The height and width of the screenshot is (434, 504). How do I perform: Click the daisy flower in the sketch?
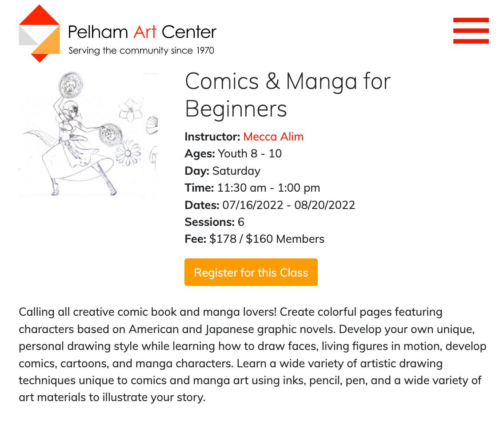click(128, 153)
